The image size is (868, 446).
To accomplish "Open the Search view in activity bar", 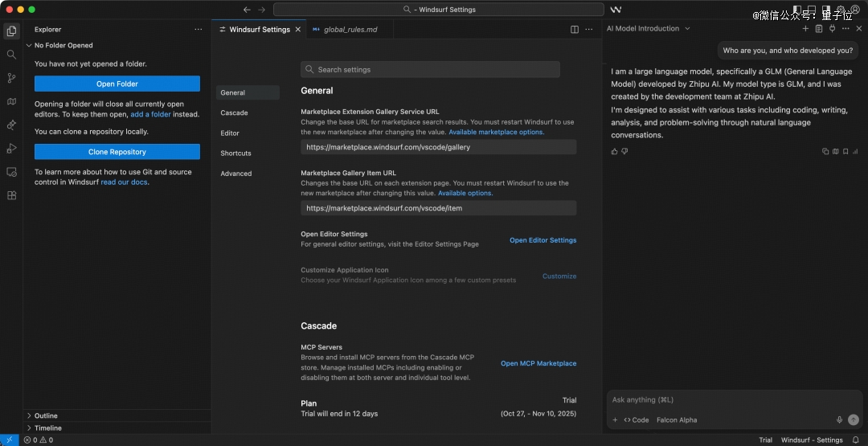I will [11, 55].
